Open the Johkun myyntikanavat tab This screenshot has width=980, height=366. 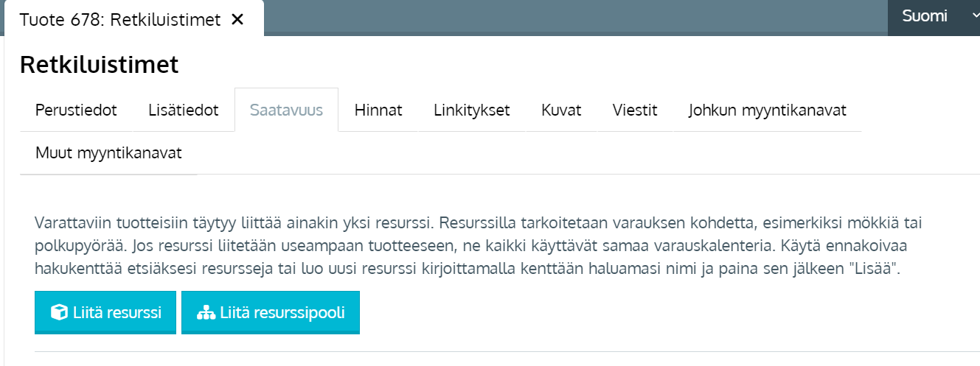point(767,110)
